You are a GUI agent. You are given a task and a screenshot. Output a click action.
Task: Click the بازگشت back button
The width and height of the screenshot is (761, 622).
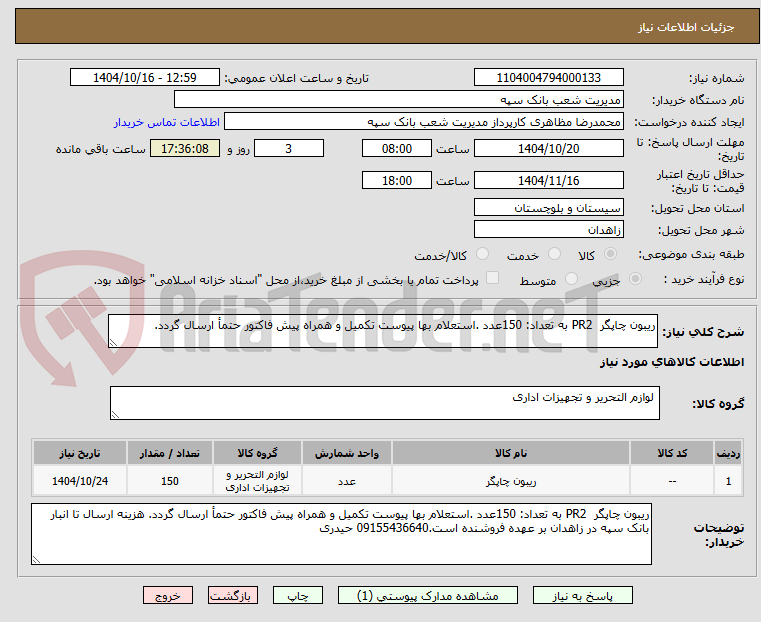233,595
